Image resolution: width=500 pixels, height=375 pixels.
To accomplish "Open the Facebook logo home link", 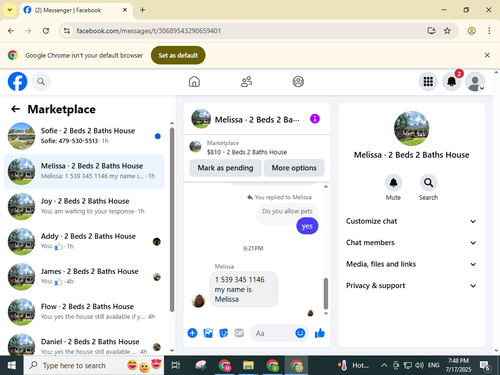I will coord(17,81).
